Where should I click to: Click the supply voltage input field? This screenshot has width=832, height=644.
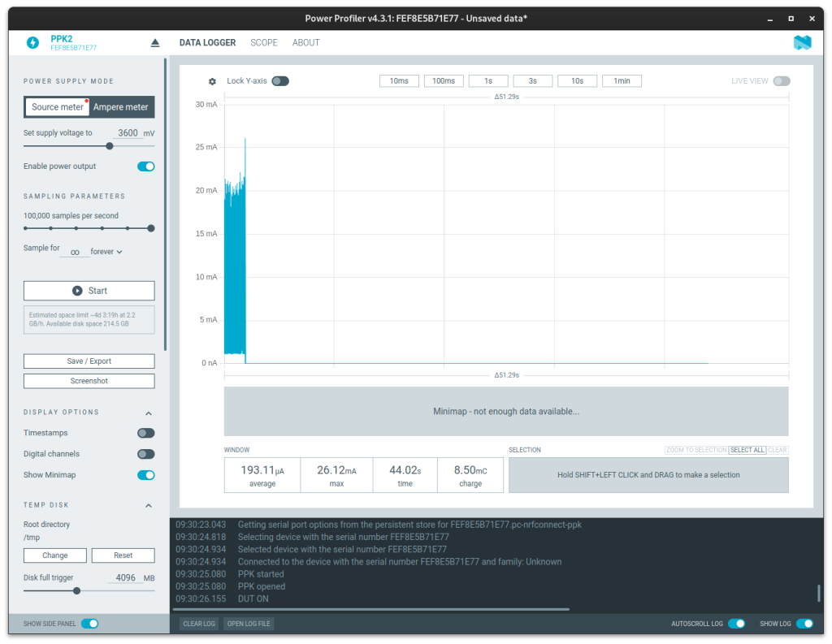[127, 133]
